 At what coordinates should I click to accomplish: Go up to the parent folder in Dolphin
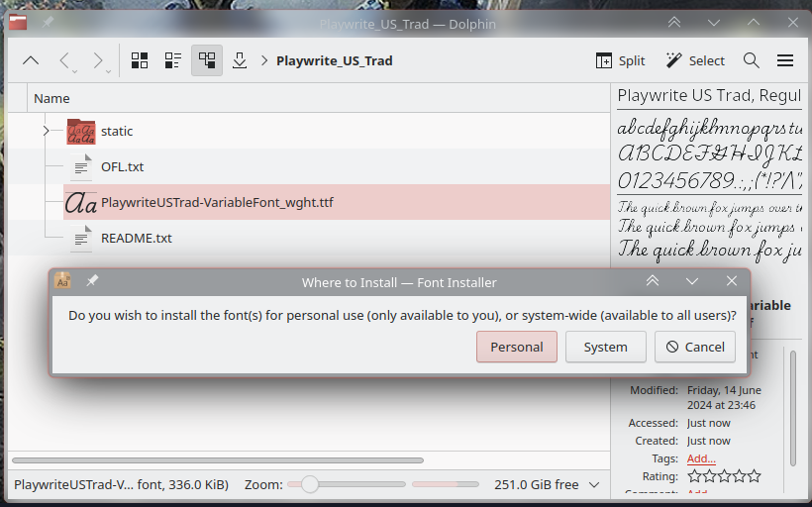click(31, 60)
